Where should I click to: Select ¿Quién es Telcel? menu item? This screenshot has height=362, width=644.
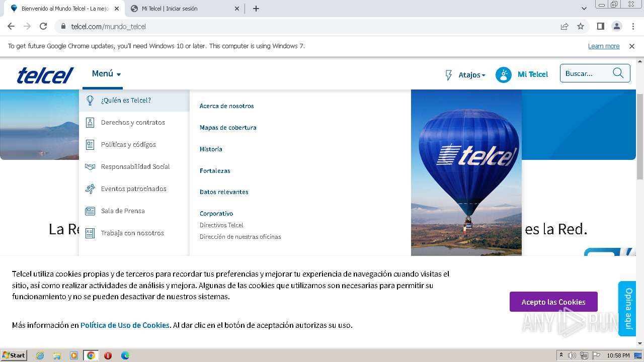pos(134,101)
